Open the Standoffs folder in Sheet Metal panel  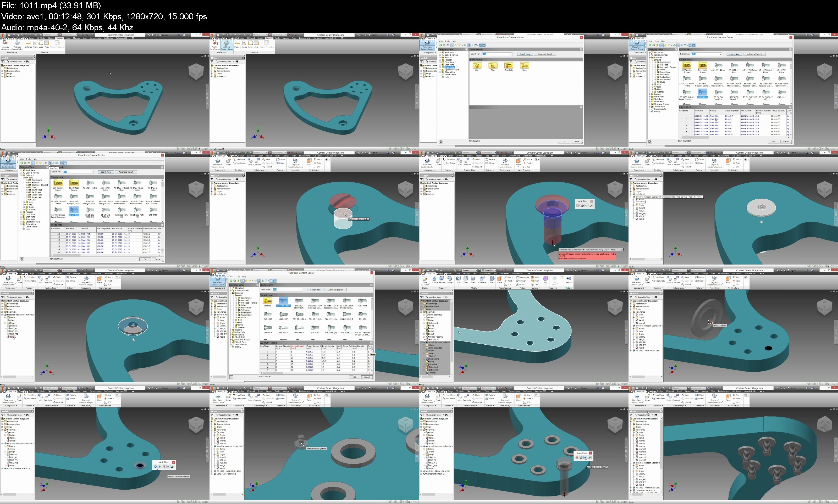[509, 66]
